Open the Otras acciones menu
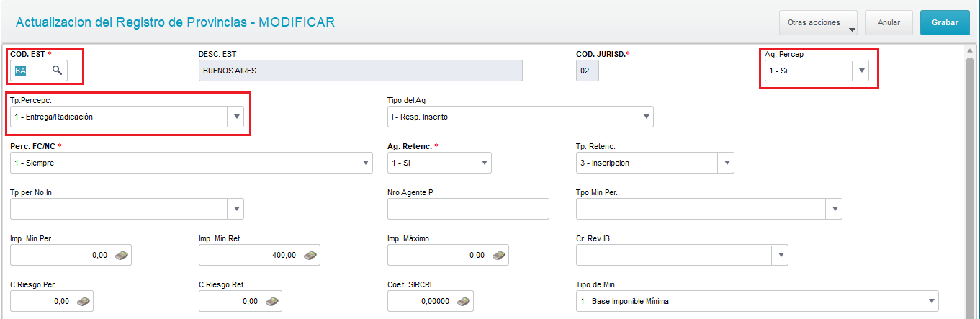 point(818,22)
